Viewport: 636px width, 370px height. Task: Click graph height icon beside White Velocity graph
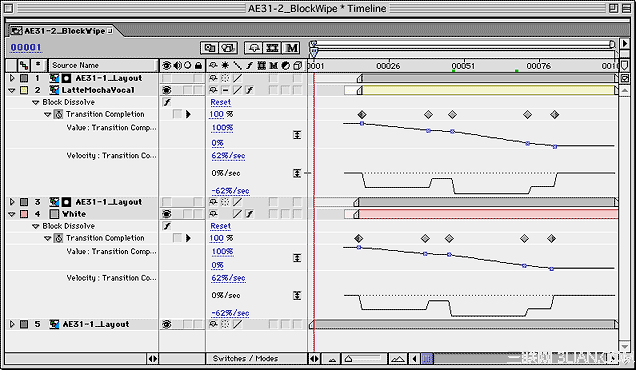coord(297,295)
